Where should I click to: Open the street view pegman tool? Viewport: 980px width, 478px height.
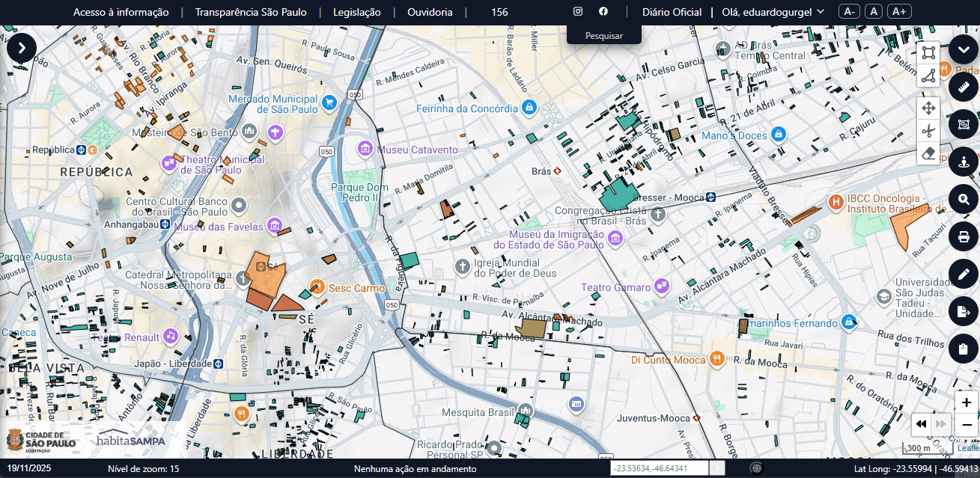(964, 162)
